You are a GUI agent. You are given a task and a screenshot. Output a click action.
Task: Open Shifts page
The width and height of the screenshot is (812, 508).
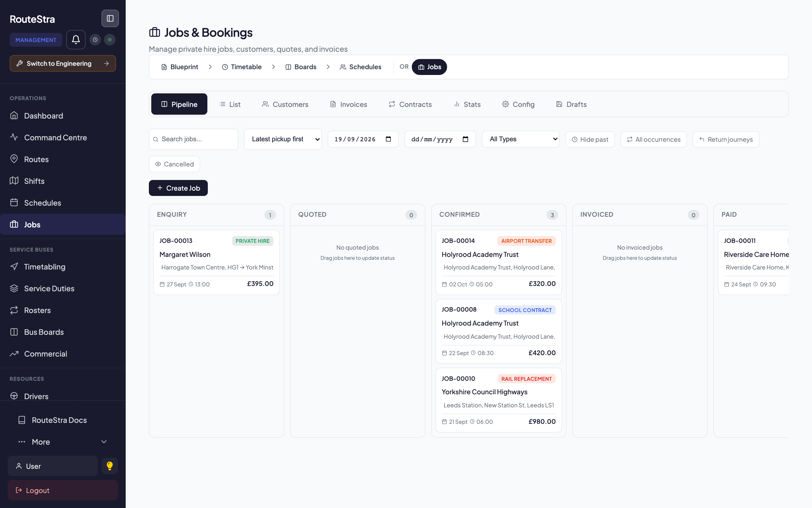63,181
